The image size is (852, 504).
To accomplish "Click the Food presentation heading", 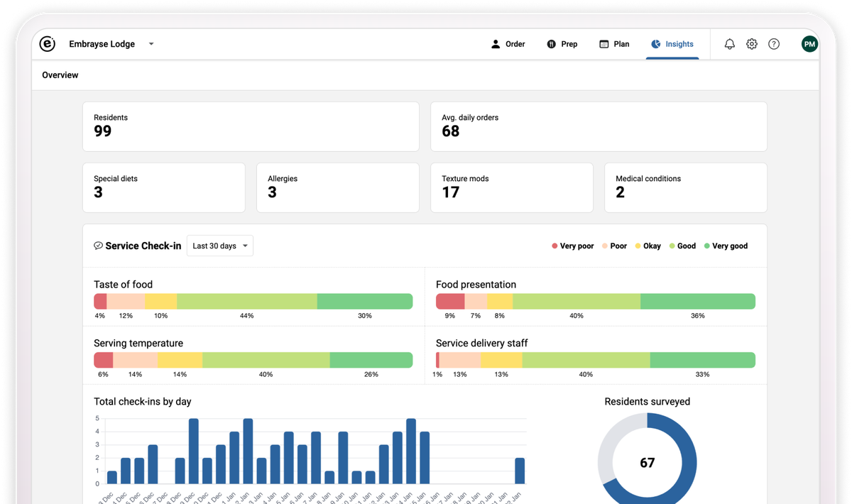I will pyautogui.click(x=476, y=285).
